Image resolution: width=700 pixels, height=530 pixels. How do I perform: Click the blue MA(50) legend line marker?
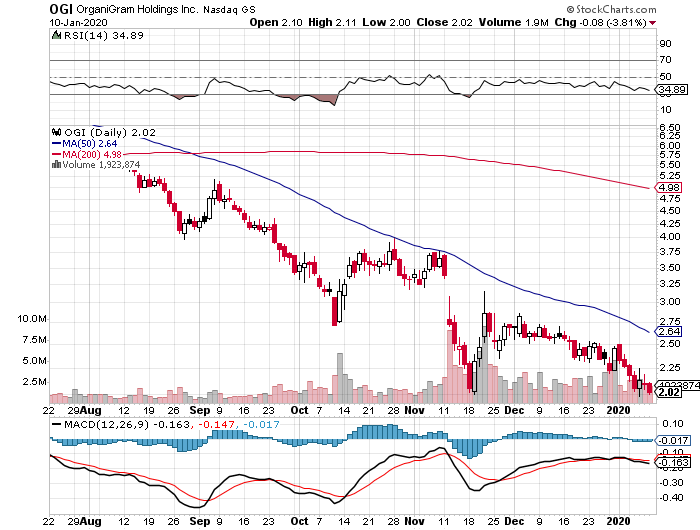click(x=56, y=144)
